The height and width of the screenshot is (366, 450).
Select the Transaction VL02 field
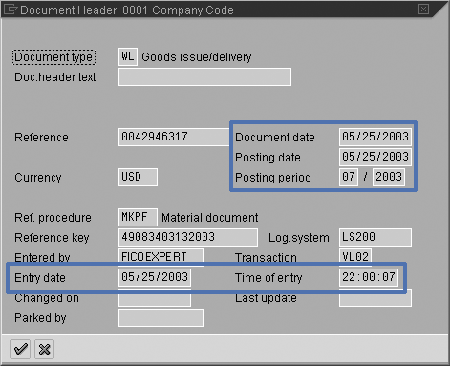click(355, 257)
